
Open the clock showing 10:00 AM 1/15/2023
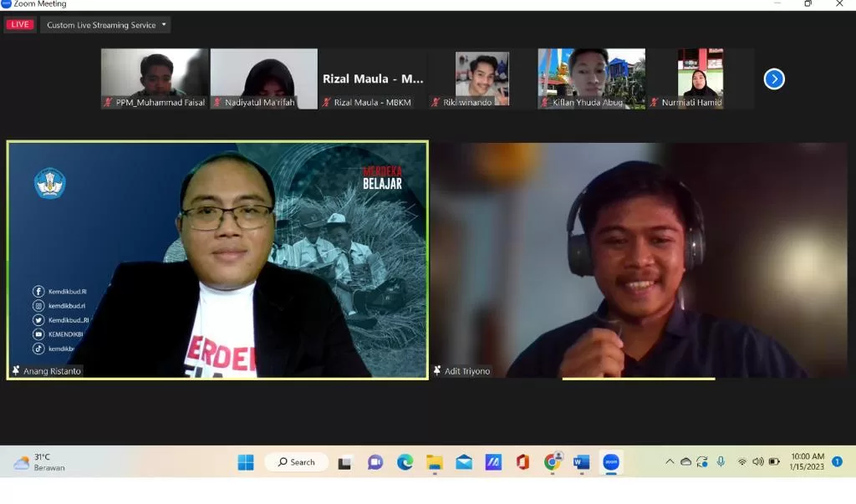click(807, 462)
